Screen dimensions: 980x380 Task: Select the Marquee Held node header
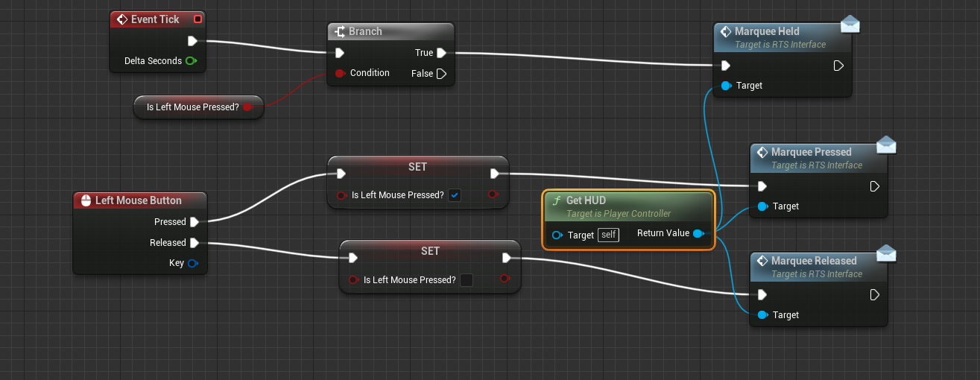point(783,37)
